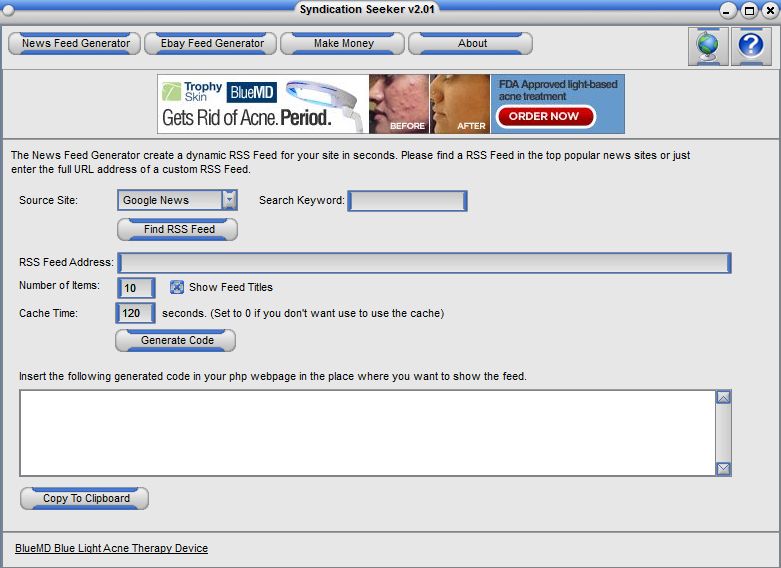
Task: Switch to Ebay Feed Generator tab
Action: [211, 43]
